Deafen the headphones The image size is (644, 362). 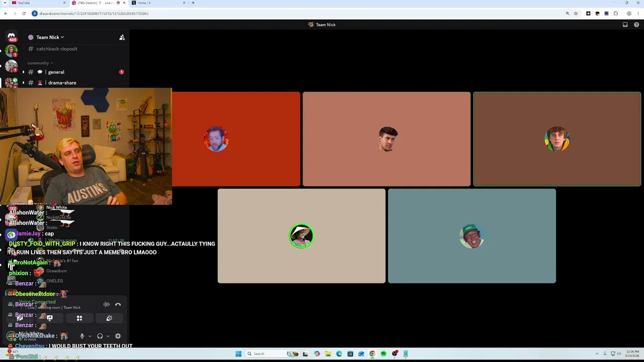(x=100, y=336)
